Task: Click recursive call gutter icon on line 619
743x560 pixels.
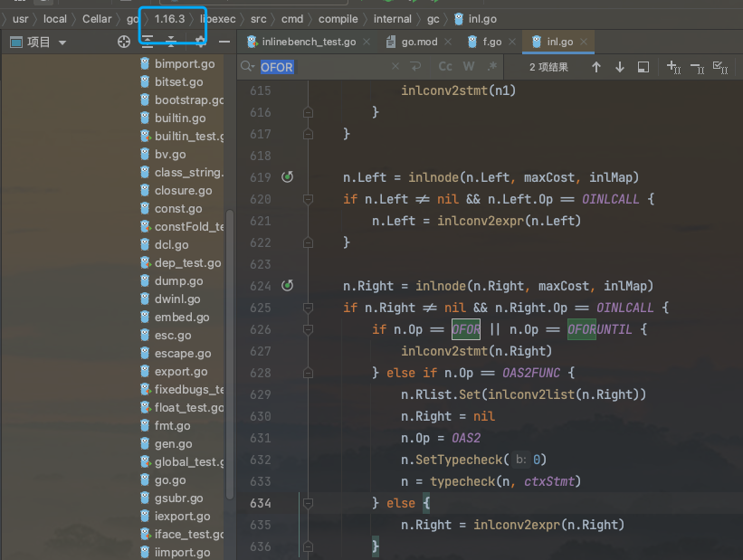Action: 288,177
